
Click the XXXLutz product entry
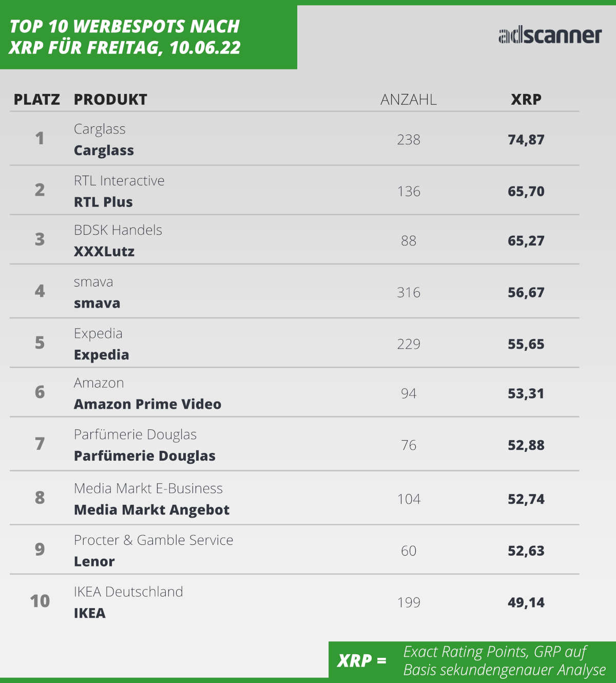click(x=104, y=252)
